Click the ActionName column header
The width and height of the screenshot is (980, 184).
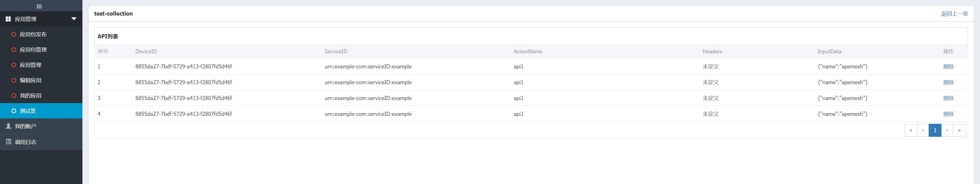[x=528, y=51]
